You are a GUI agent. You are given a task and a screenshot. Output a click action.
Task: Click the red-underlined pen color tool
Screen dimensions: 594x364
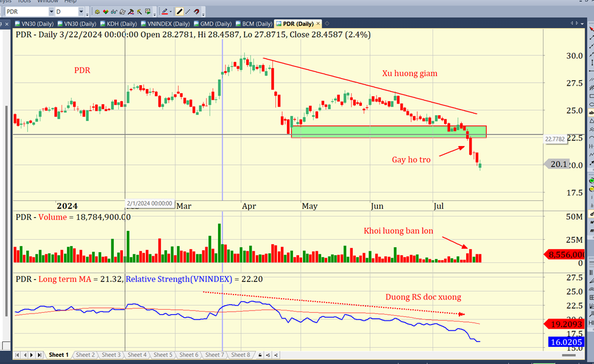[x=164, y=12]
